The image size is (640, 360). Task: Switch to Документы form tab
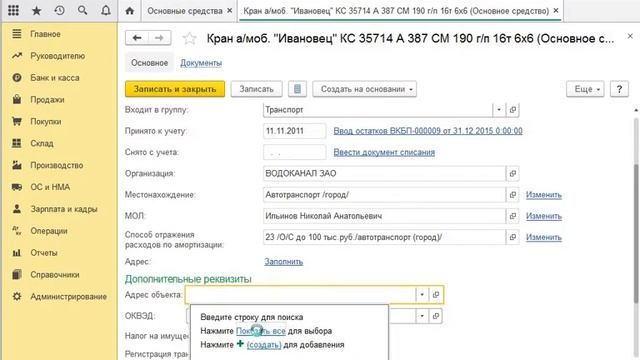tap(201, 63)
